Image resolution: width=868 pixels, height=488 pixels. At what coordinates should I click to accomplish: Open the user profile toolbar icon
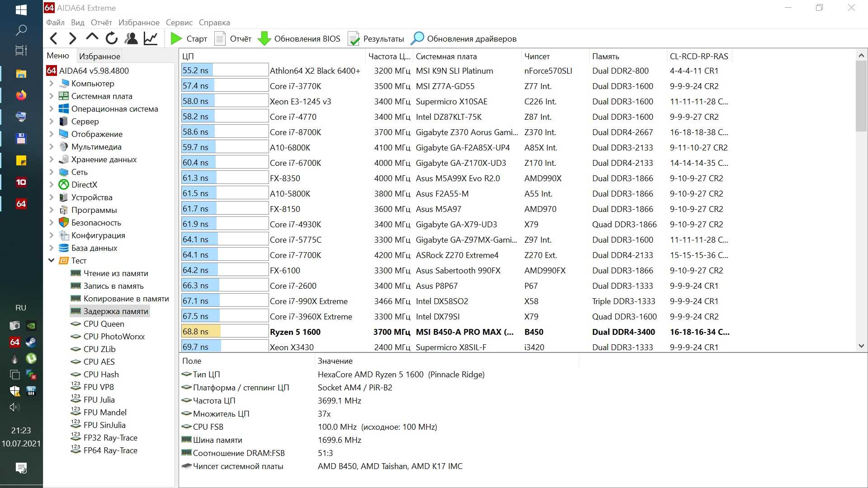pyautogui.click(x=131, y=39)
